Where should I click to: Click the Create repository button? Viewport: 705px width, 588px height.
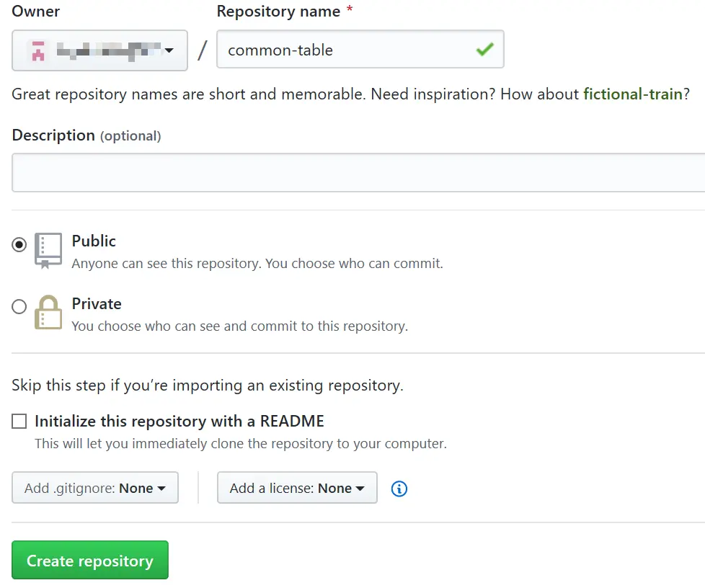coord(90,560)
